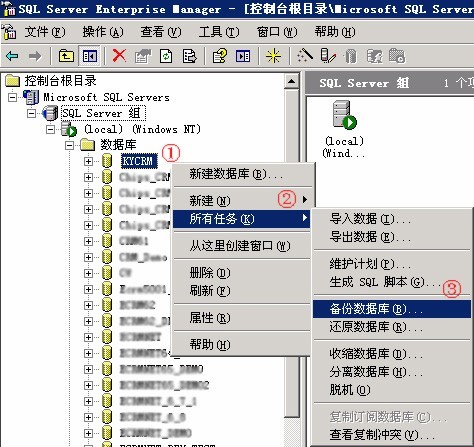Click the yellow star New icon
Viewport: 474px width, 447px height.
(273, 56)
